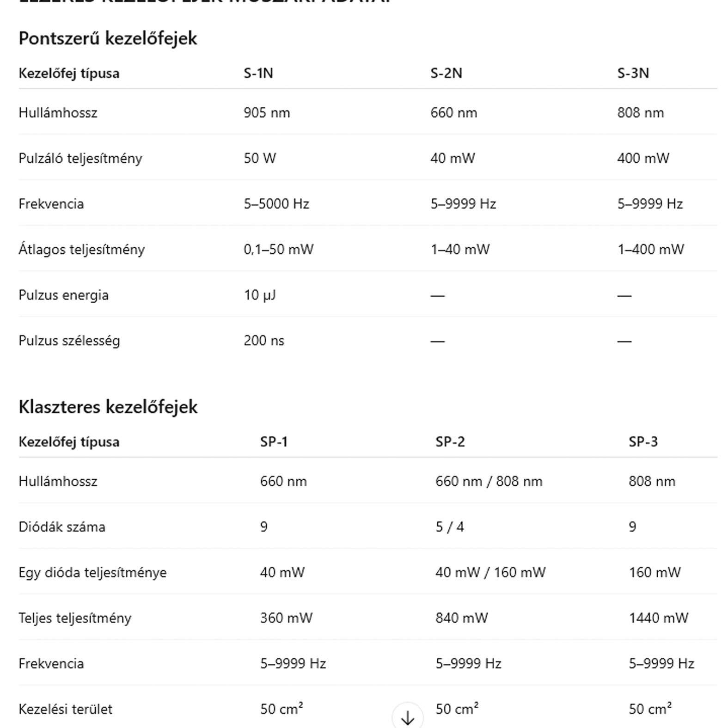
Task: Click the '660 nm / 808 nm' wavelength cell
Action: (489, 482)
